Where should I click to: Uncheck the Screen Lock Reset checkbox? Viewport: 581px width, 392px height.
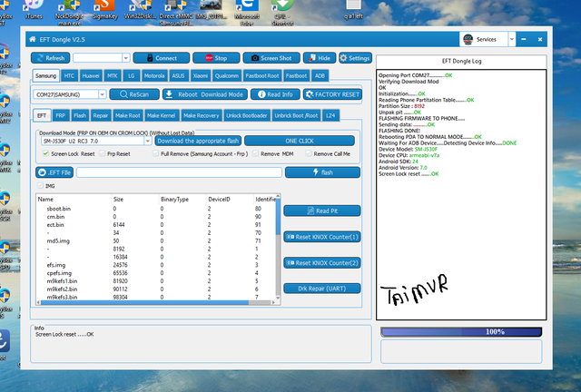44,154
